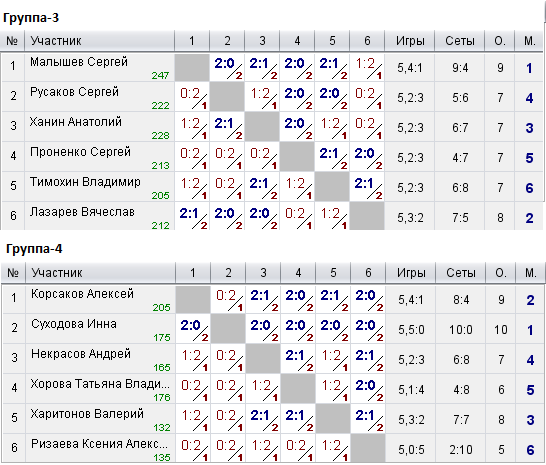Select Ризаева Ксения's sets total 2:10
Screen dimensions: 546x465
[x=461, y=450]
